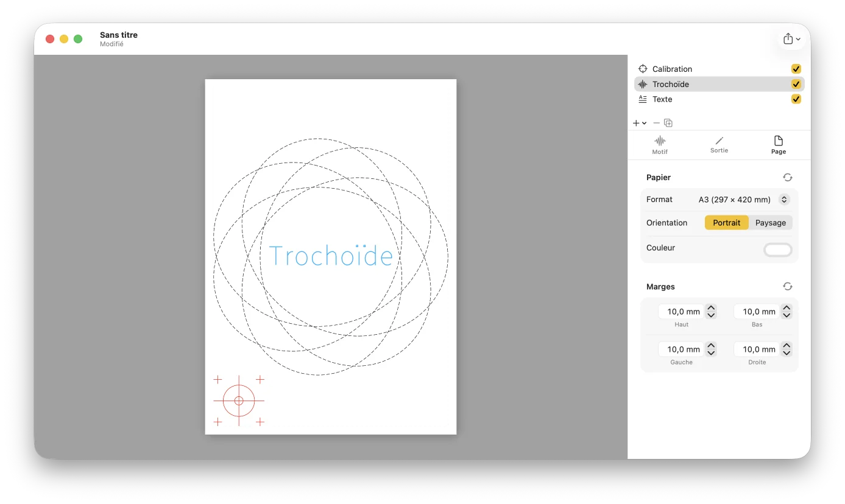Click the Droite margin input field
The width and height of the screenshot is (845, 504).
(756, 349)
